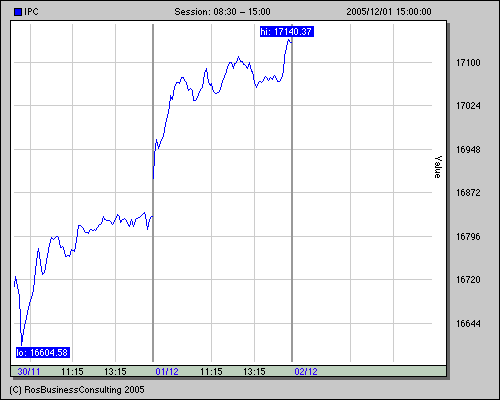This screenshot has width=500, height=400.
Task: Click the IPC legend label
Action: (31, 12)
